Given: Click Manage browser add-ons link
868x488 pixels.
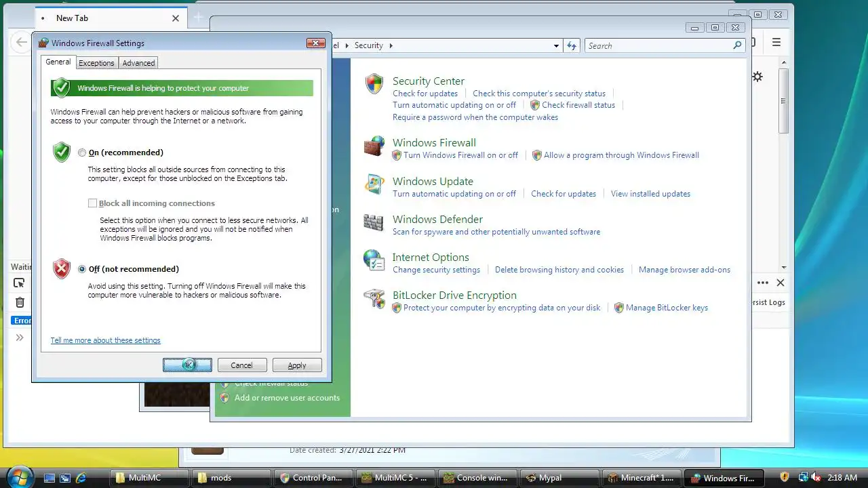Looking at the screenshot, I should click(x=684, y=270).
